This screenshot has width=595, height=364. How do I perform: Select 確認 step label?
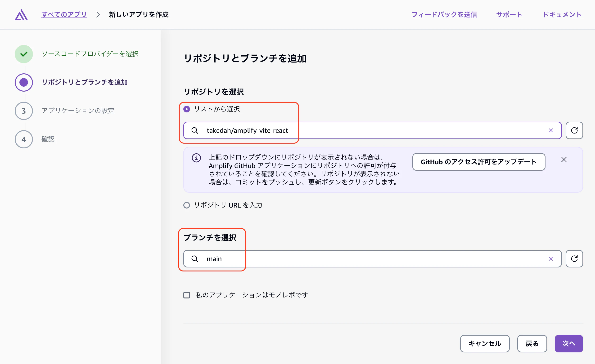pos(48,139)
